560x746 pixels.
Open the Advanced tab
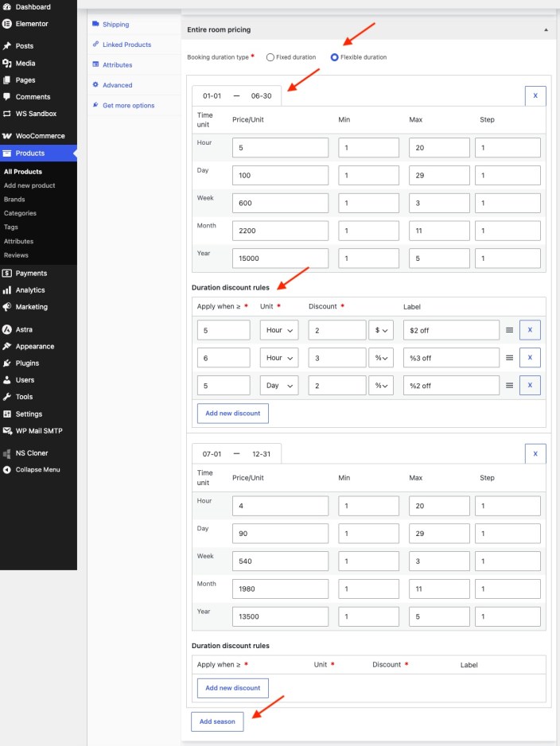coord(118,85)
